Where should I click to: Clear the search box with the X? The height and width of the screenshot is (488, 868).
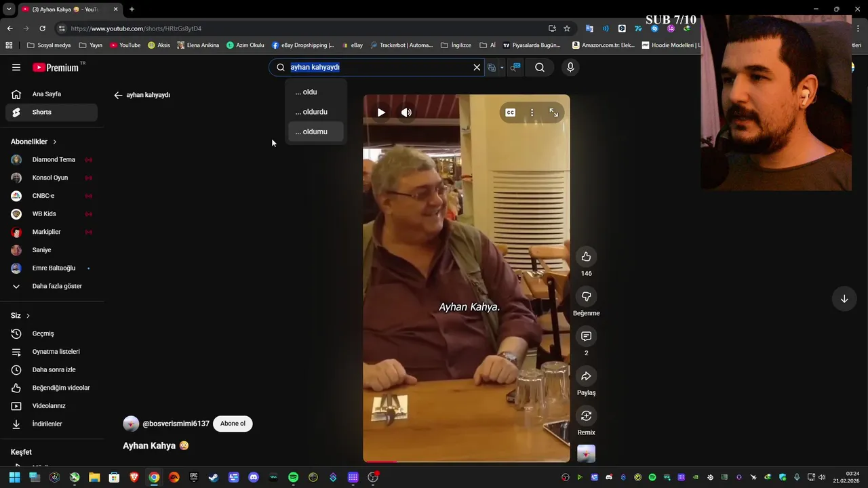point(477,67)
